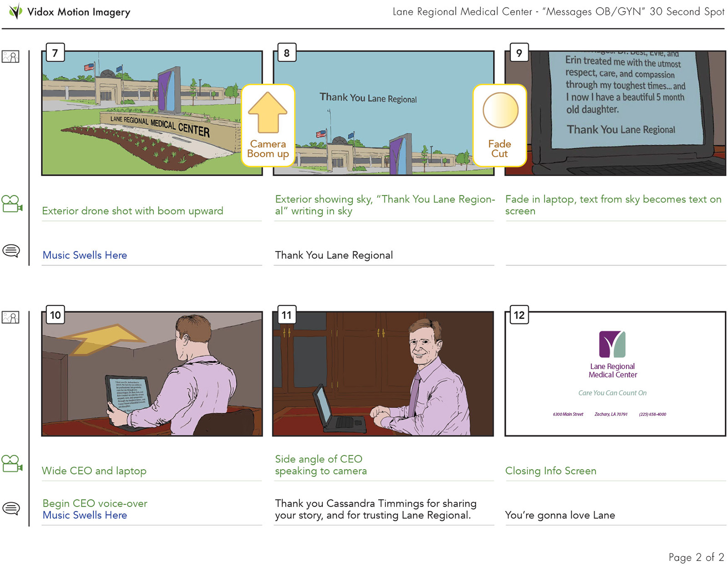The height and width of the screenshot is (566, 728).
Task: Open frame 7 exterior drone shot thumbnail
Action: 152,113
